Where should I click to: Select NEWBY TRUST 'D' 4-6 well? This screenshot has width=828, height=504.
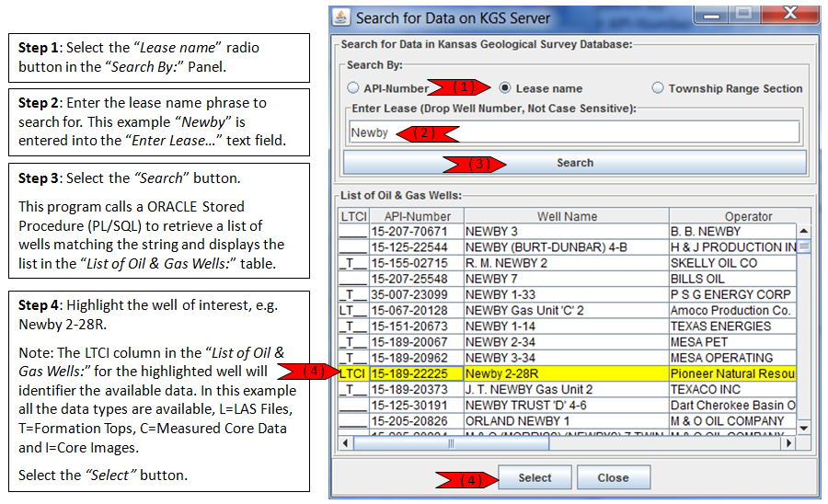tap(567, 406)
